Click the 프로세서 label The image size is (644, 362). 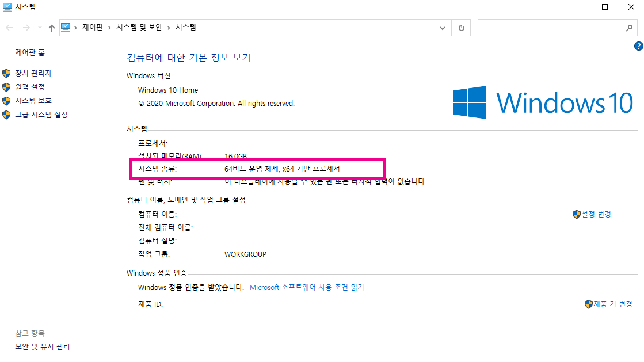(x=153, y=143)
